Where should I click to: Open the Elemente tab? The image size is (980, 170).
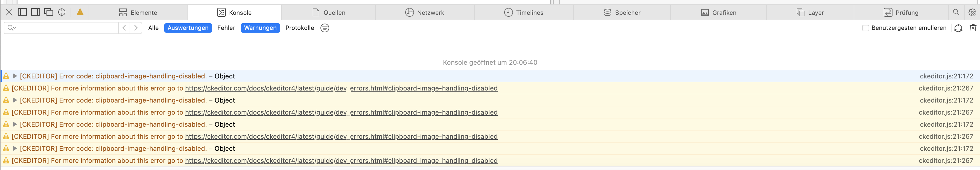point(138,13)
